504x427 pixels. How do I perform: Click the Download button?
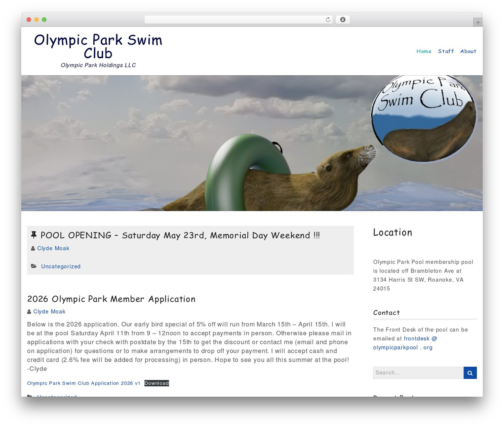[156, 383]
